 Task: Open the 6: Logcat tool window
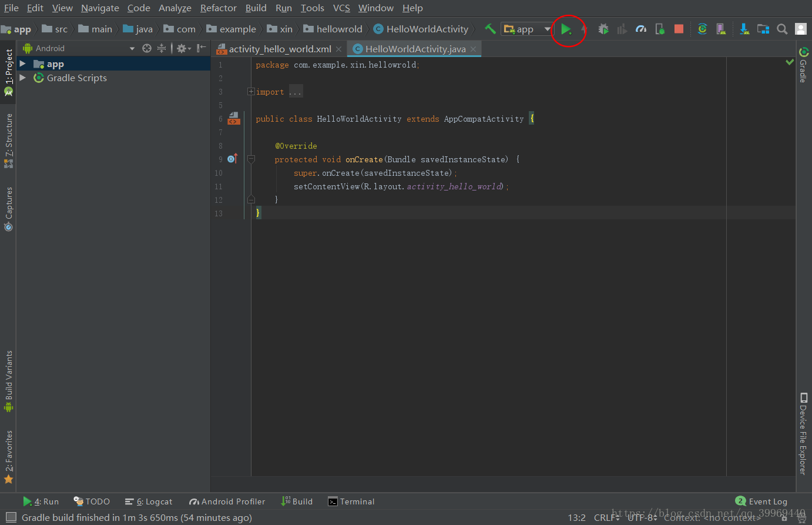(149, 501)
